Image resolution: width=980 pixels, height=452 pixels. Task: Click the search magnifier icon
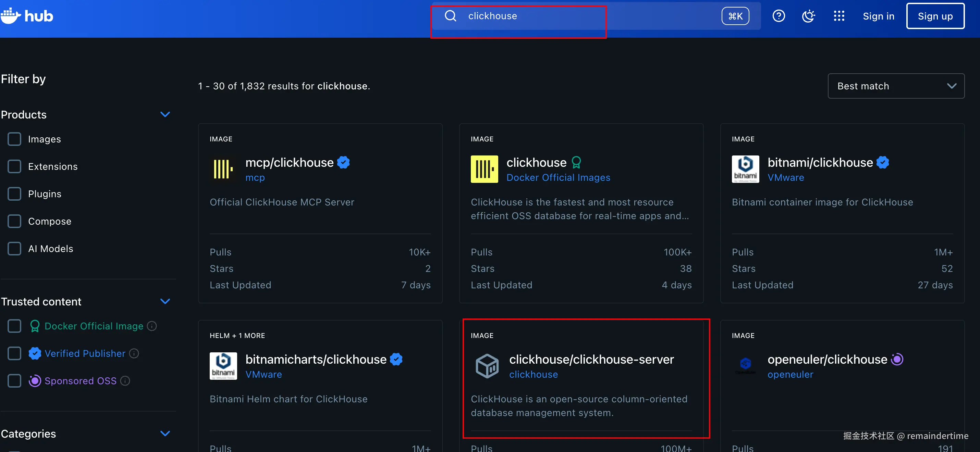[451, 16]
